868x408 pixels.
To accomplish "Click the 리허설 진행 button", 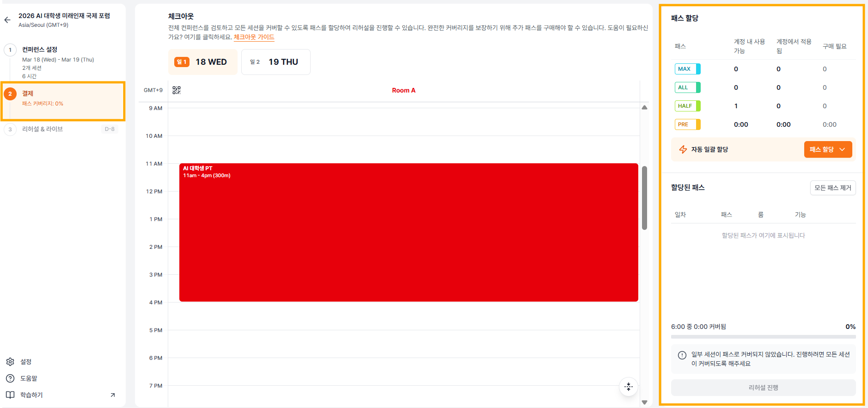I will tap(763, 388).
